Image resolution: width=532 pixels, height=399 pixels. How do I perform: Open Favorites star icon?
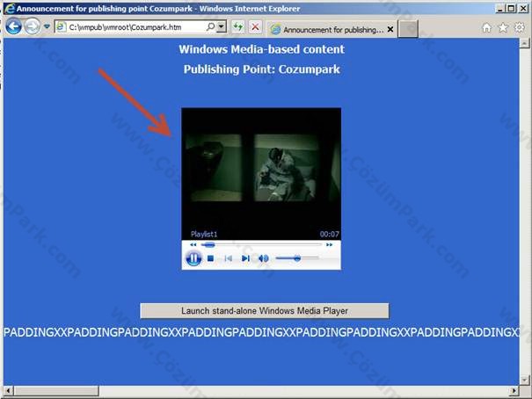503,28
